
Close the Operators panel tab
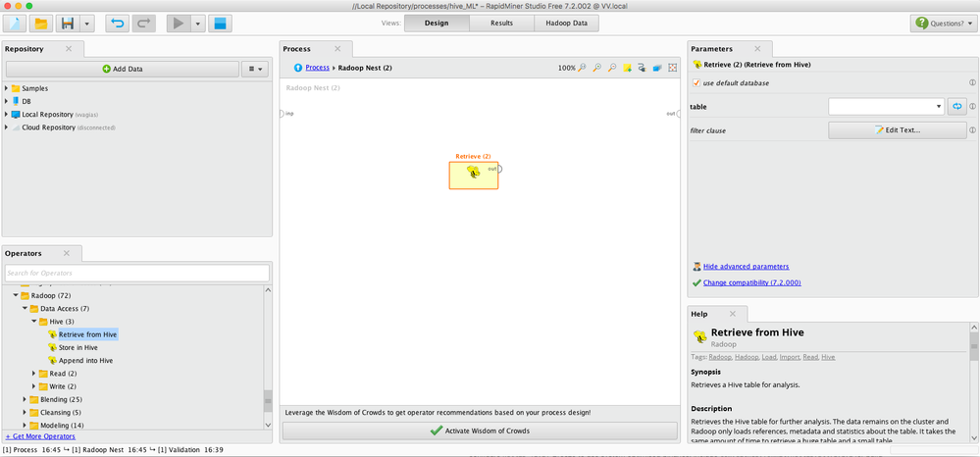click(x=67, y=253)
